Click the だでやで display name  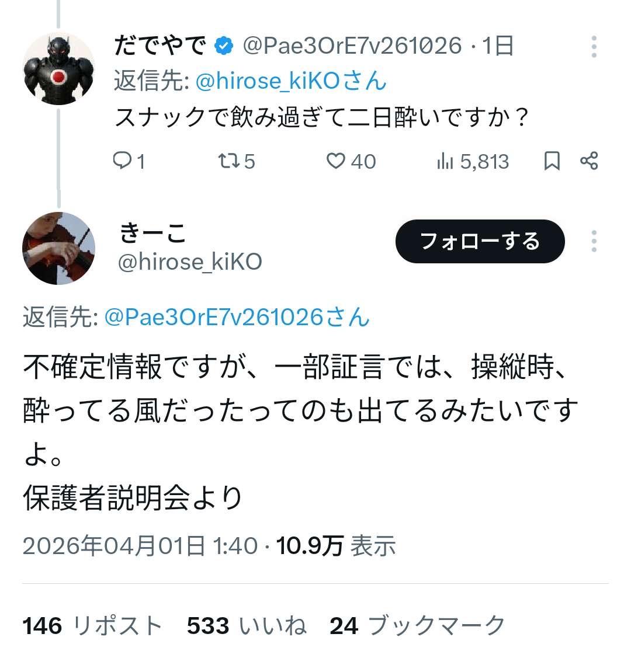pos(161,46)
